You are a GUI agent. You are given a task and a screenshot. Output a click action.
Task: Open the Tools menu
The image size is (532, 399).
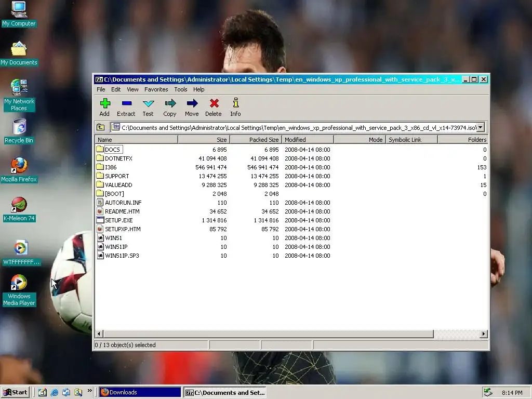coord(180,89)
